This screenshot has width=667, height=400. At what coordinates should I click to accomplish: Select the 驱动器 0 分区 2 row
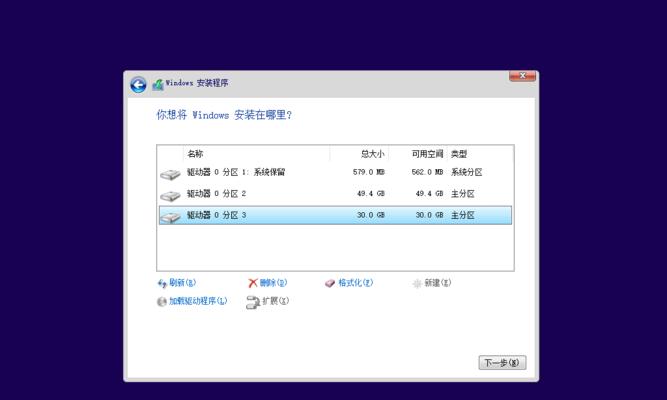point(335,194)
